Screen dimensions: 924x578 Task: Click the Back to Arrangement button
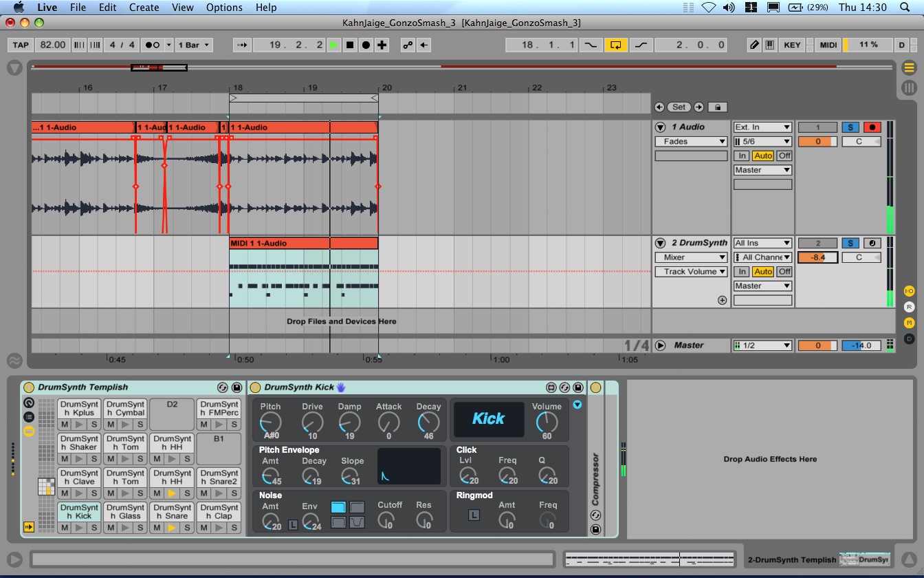425,45
